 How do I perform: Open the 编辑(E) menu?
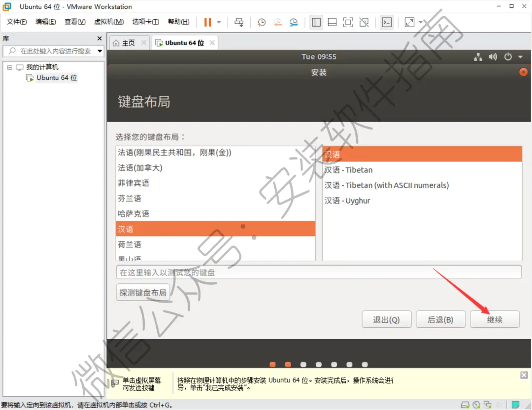pos(45,22)
